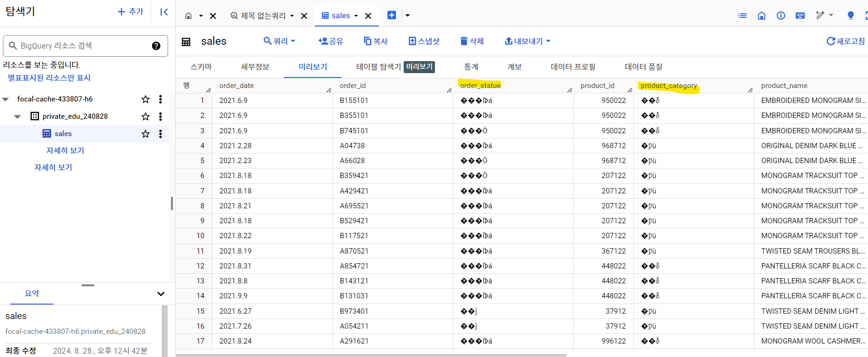Collapse the summary panel chevron
868x357 pixels.
[161, 294]
